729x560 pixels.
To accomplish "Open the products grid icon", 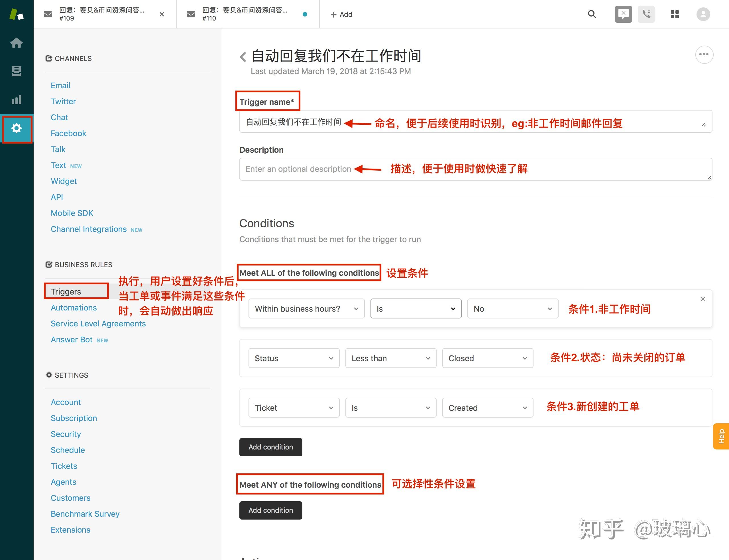I will [675, 14].
